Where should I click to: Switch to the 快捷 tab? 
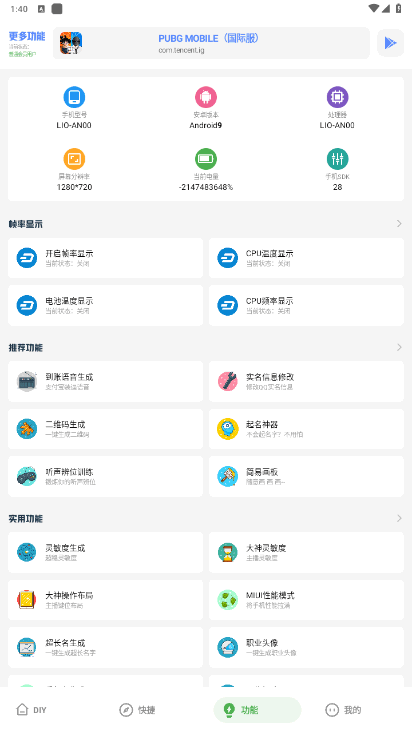[x=137, y=710]
